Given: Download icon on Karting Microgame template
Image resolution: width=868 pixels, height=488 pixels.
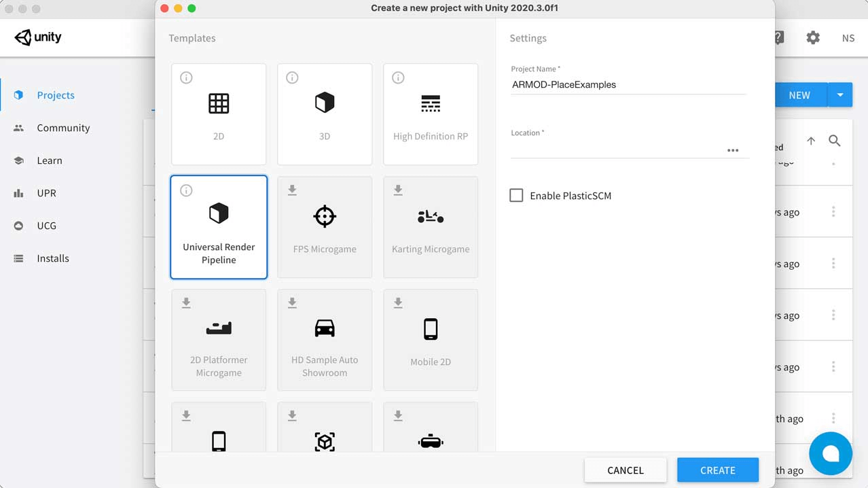Looking at the screenshot, I should click(398, 190).
